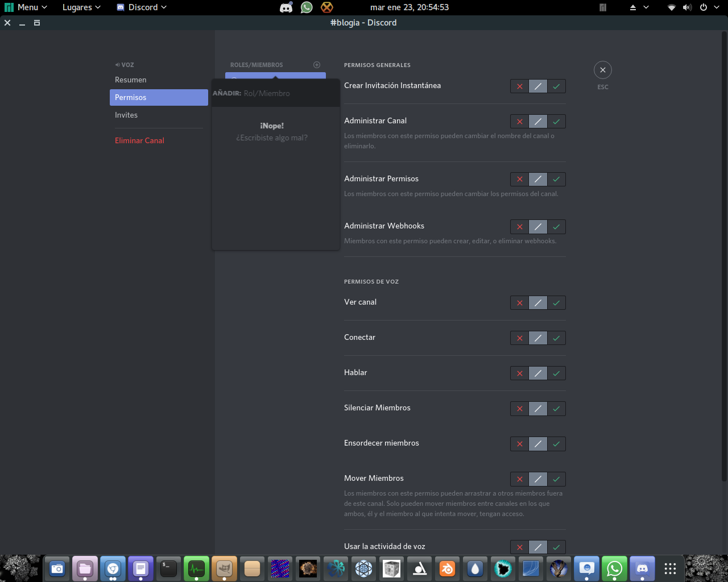Click the settings page vertical scrollbar
The height and width of the screenshot is (582, 728).
pos(724,256)
